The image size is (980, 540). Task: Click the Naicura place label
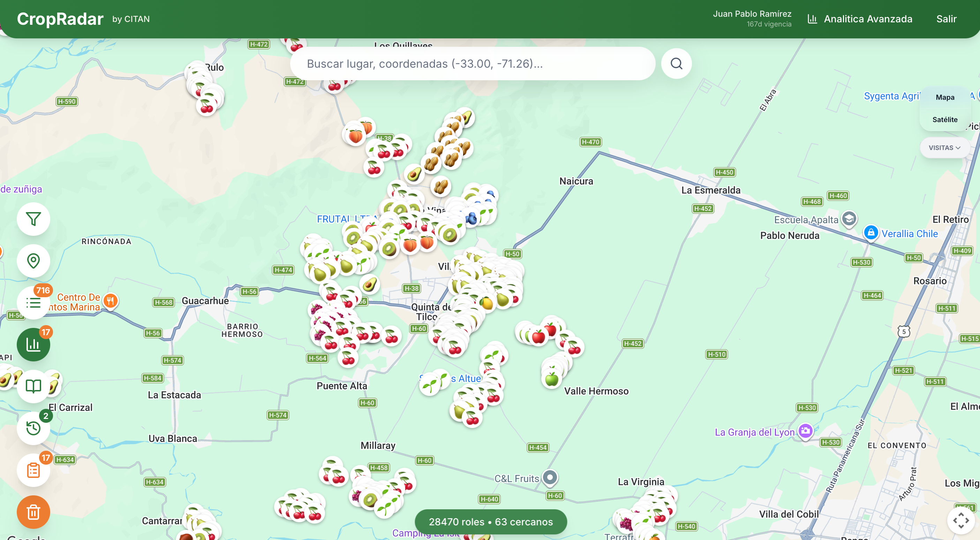tap(576, 181)
